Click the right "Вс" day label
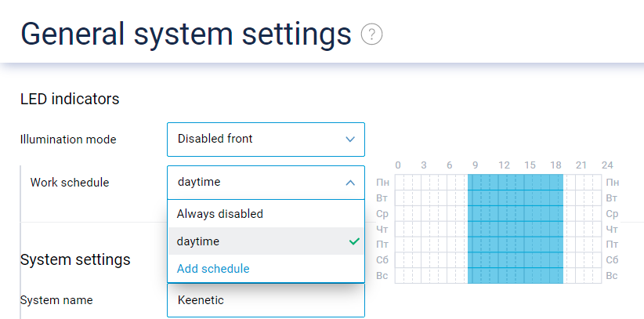The width and height of the screenshot is (644, 319). click(x=612, y=276)
